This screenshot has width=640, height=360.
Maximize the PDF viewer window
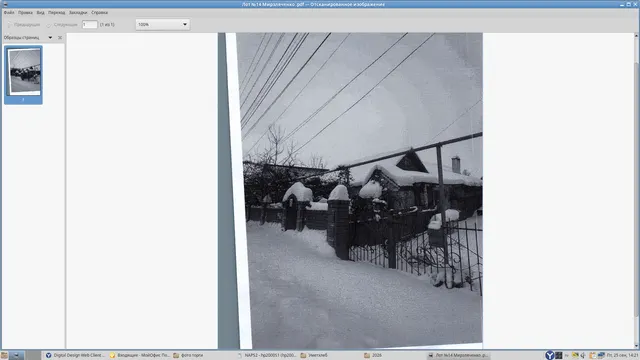pyautogui.click(x=629, y=4)
